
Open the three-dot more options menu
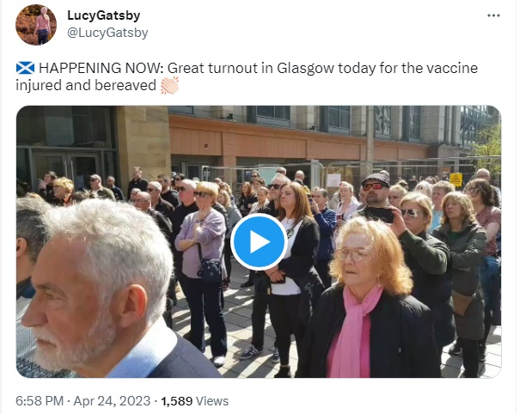click(493, 15)
